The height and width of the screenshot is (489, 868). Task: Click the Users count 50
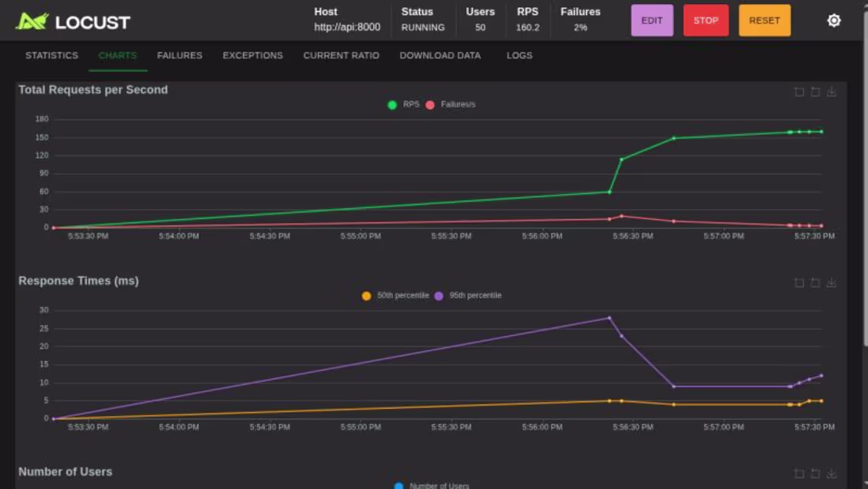coord(480,27)
